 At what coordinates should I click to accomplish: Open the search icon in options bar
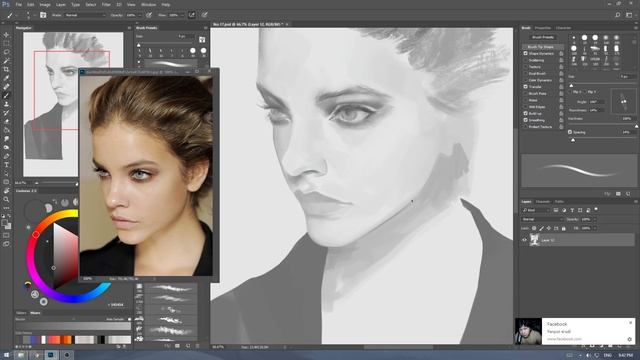[618, 15]
